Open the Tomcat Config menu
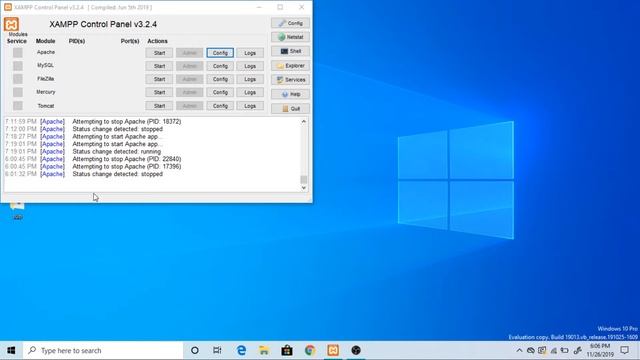The height and width of the screenshot is (360, 640). tap(220, 106)
